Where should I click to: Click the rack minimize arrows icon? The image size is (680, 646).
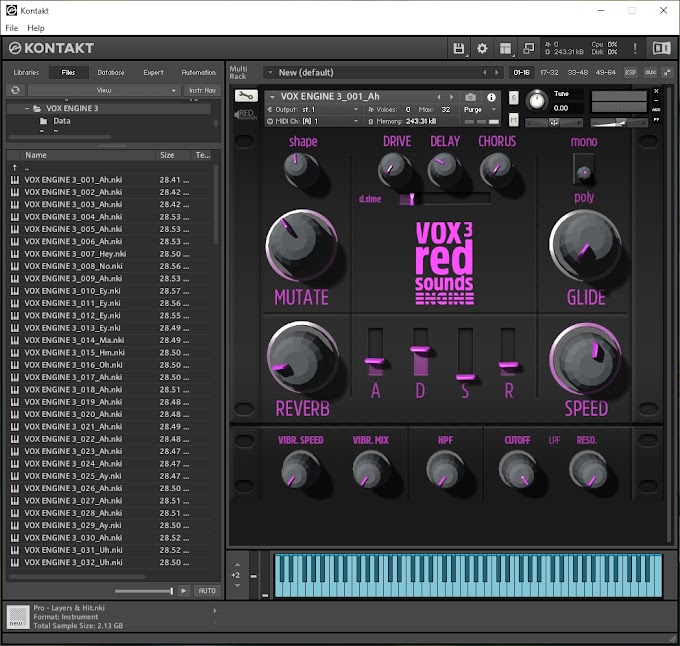(667, 72)
